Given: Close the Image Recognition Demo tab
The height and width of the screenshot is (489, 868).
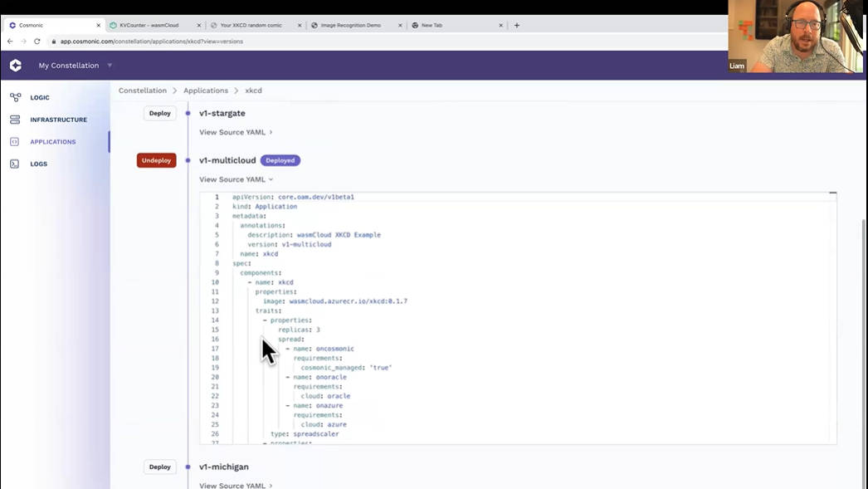Looking at the screenshot, I should coord(400,26).
